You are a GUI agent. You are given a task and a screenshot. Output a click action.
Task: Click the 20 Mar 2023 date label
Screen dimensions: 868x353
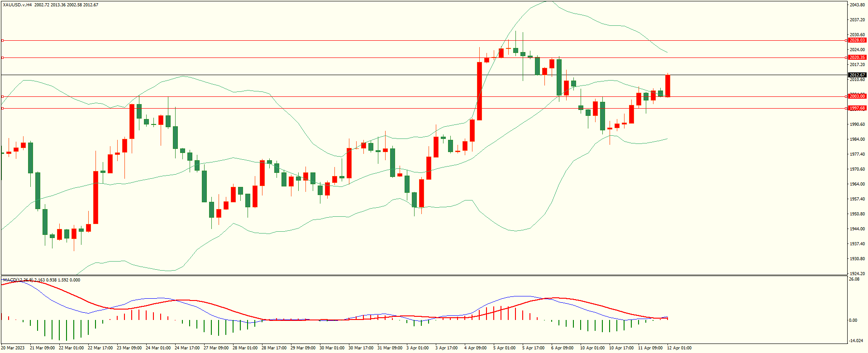pos(13,348)
